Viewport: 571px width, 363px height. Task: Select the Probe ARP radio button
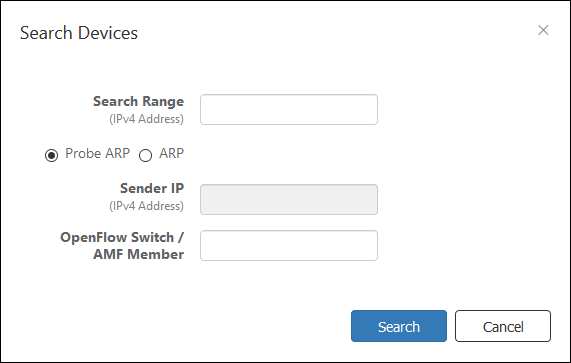(51, 155)
